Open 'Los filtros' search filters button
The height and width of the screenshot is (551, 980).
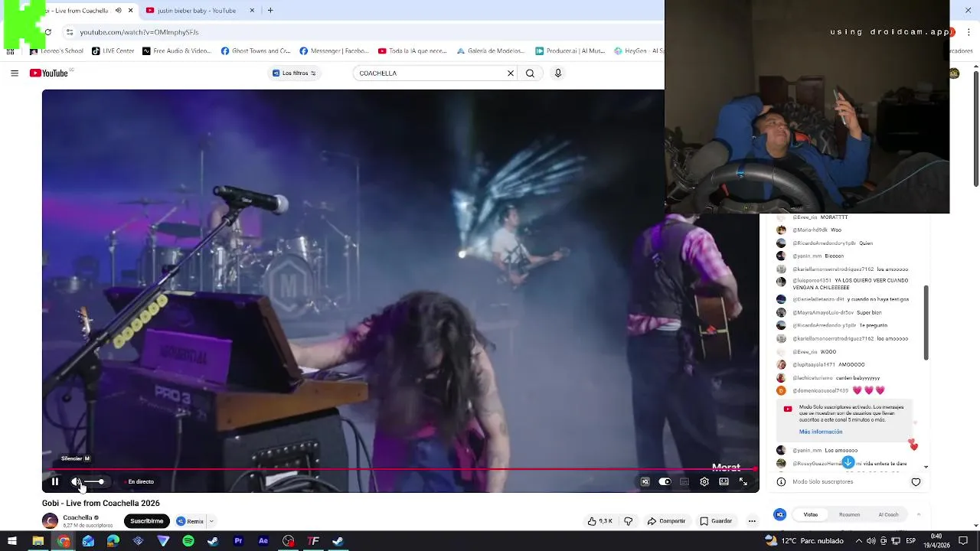[295, 73]
